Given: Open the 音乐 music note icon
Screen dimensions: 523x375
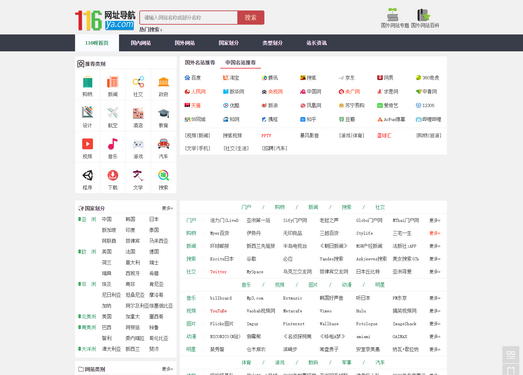Looking at the screenshot, I should coord(113,144).
